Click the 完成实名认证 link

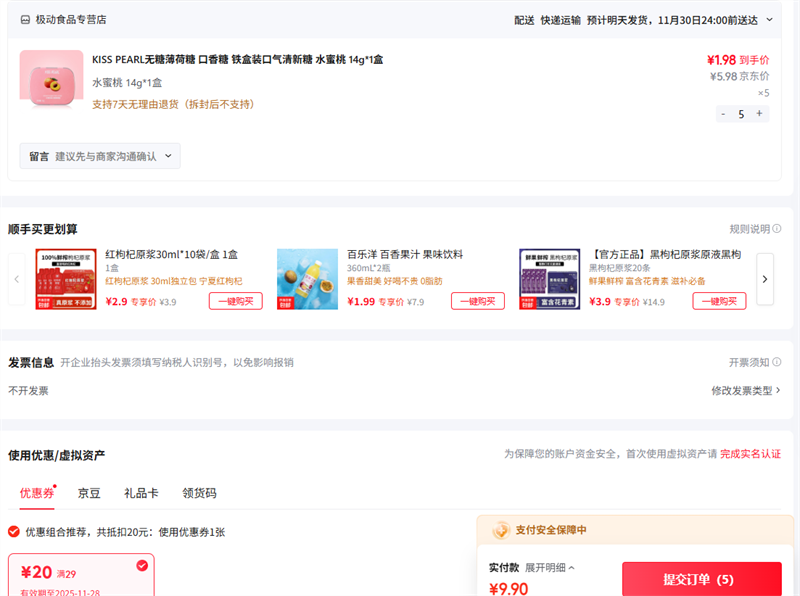(x=750, y=454)
